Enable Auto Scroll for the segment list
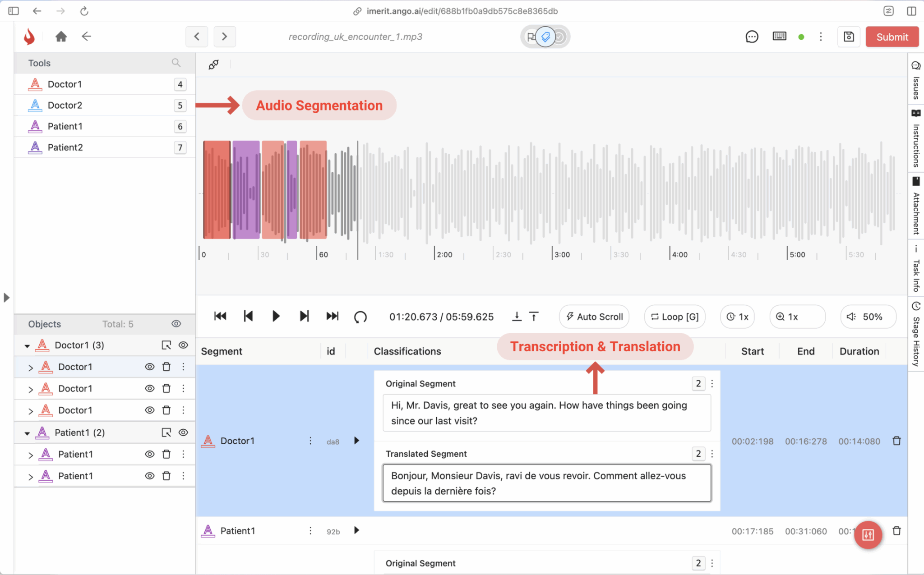 pyautogui.click(x=594, y=316)
